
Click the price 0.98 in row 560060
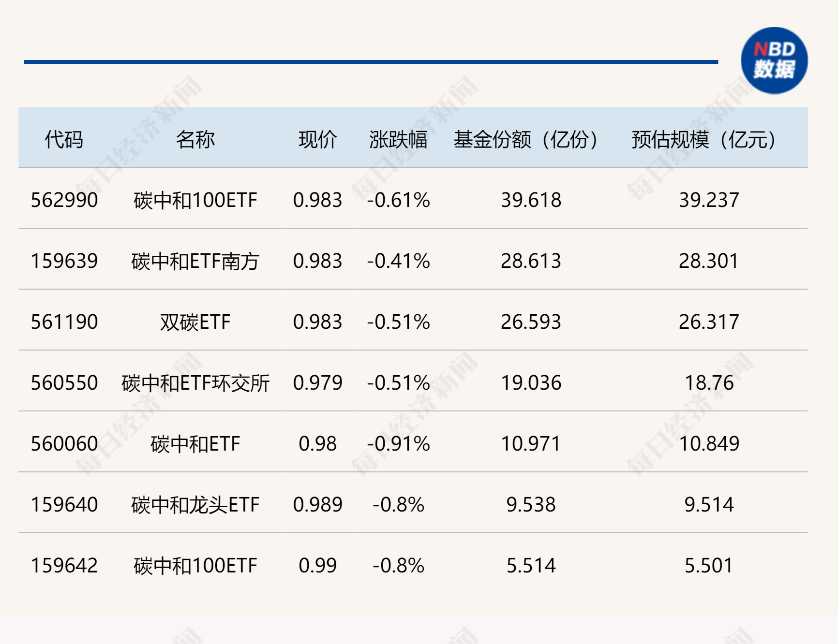[318, 444]
